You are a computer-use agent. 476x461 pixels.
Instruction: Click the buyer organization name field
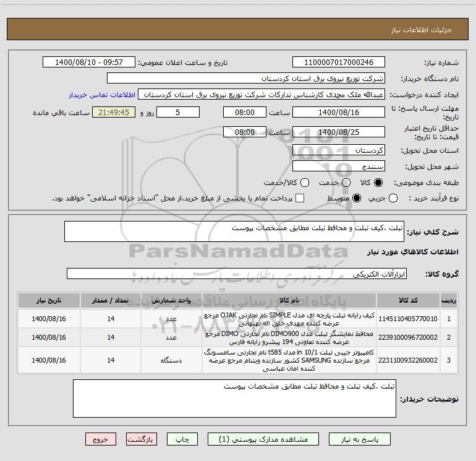pyautogui.click(x=246, y=78)
